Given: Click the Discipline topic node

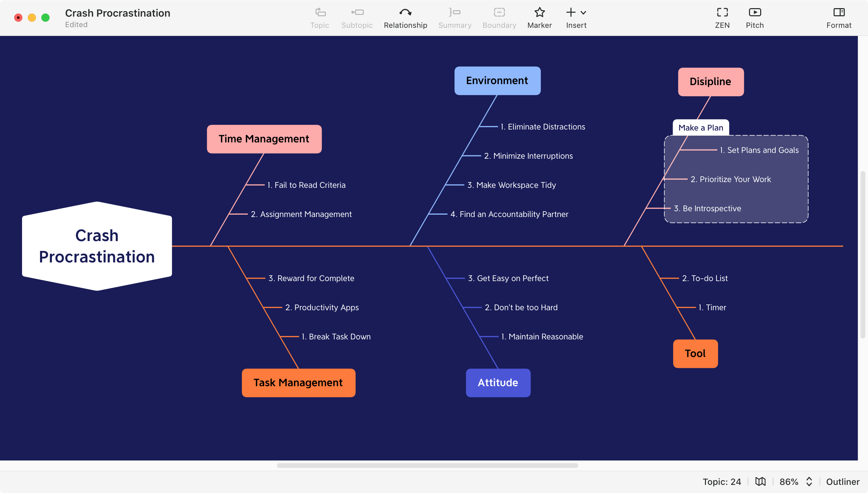Looking at the screenshot, I should coord(710,82).
